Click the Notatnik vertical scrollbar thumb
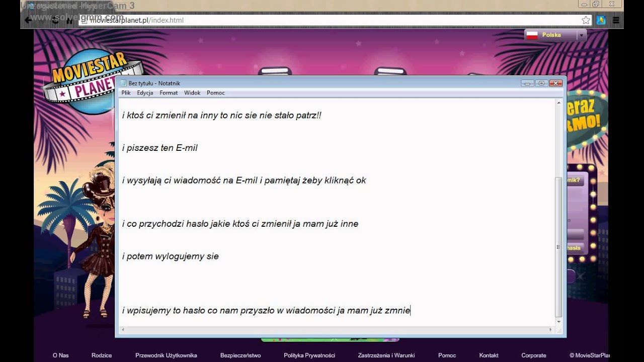The image size is (644, 362). 558,247
